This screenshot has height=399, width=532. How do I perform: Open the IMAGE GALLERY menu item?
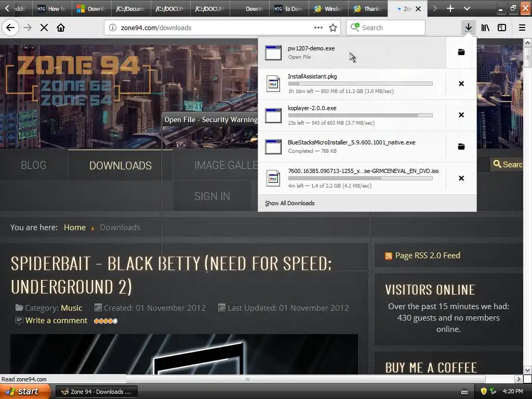click(x=225, y=165)
